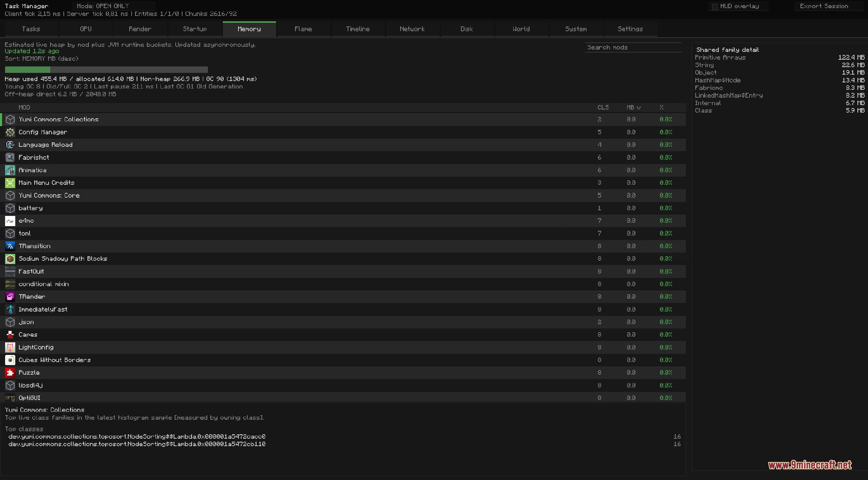Click the TRender purple icon
This screenshot has width=868, height=480.
(10, 297)
